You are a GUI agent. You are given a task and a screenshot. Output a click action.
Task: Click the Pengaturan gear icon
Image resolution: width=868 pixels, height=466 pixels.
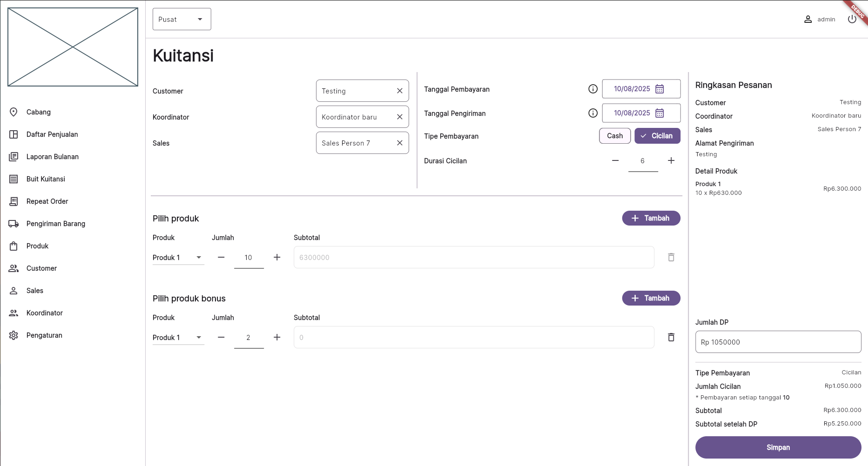(x=14, y=335)
